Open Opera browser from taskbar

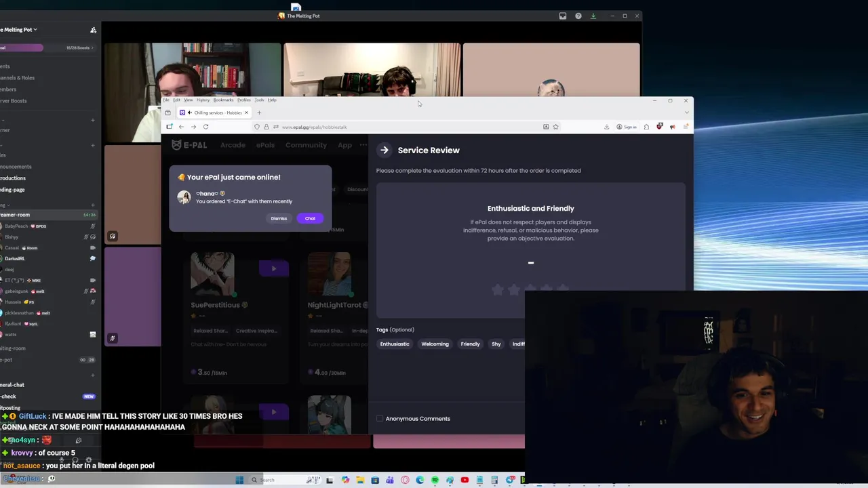point(405,480)
